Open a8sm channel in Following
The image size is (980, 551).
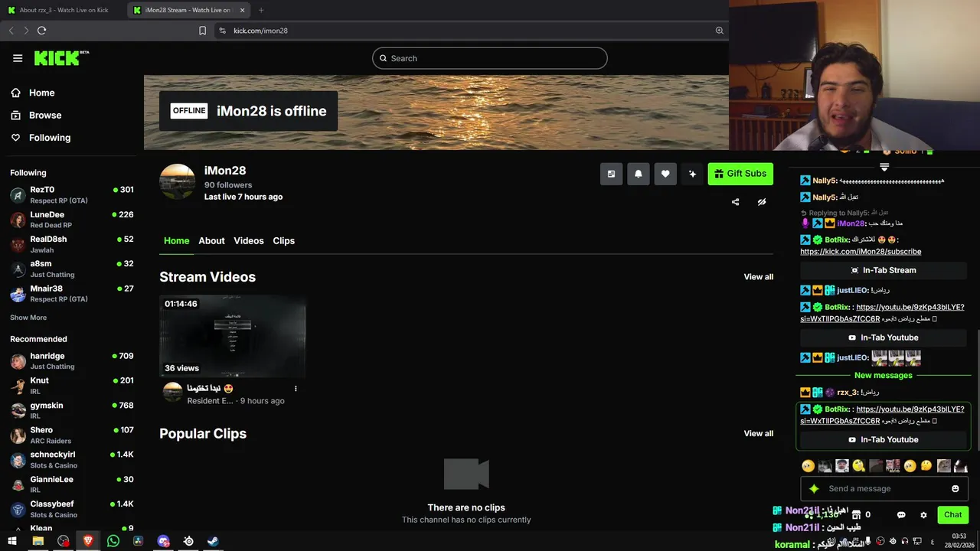72,269
